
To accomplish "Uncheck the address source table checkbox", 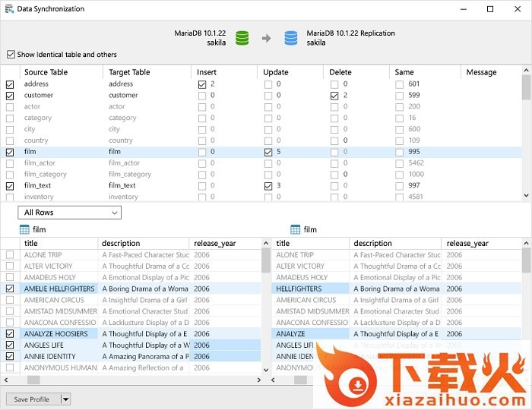I will (x=10, y=84).
